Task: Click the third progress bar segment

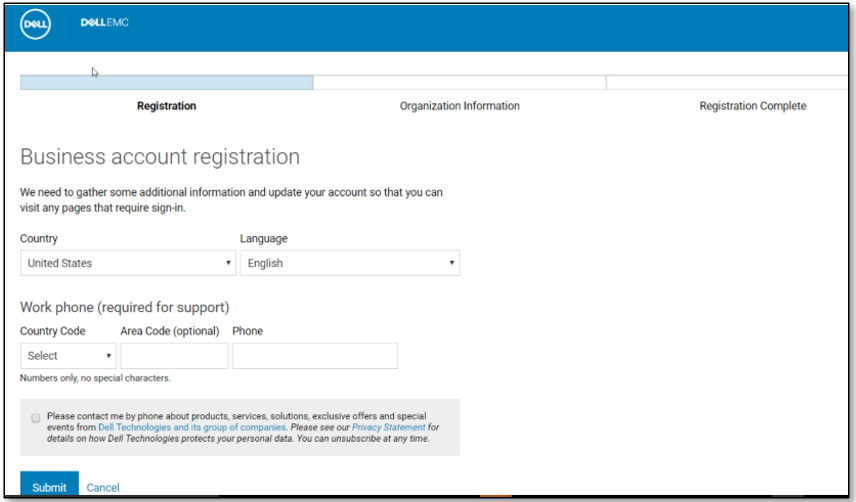Action: pyautogui.click(x=730, y=83)
